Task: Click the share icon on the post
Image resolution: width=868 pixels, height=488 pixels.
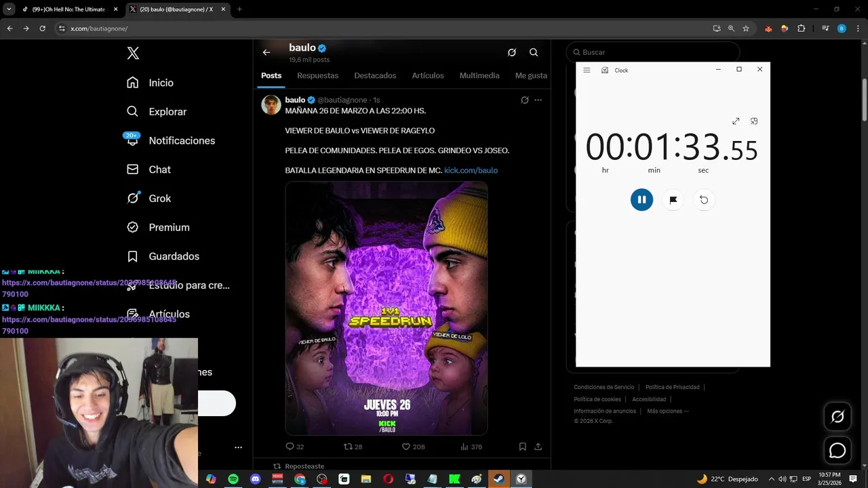Action: (x=538, y=447)
